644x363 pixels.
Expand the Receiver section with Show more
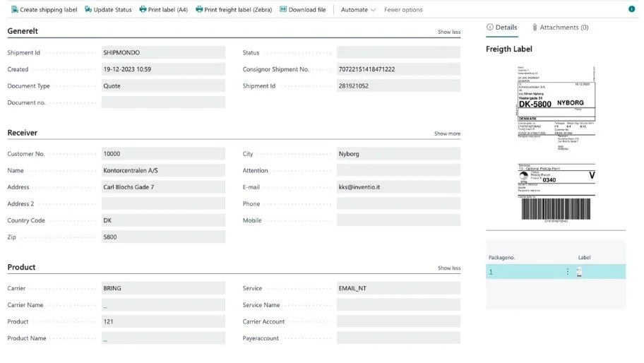pos(447,134)
